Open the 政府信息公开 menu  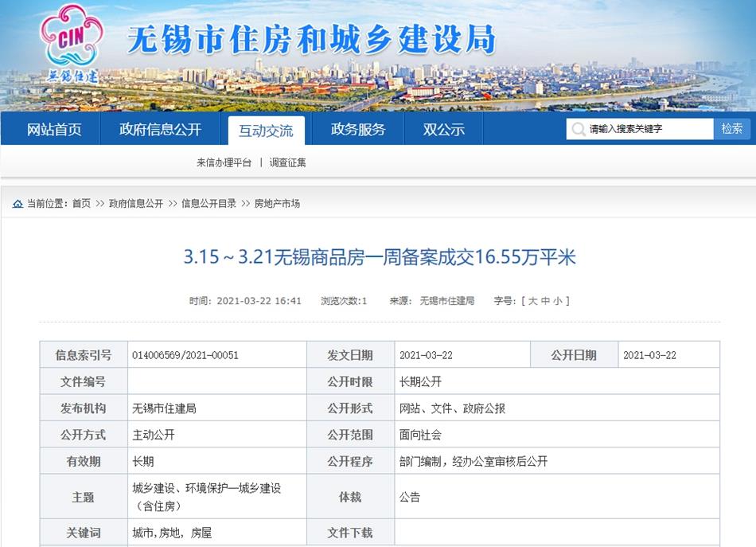(x=160, y=128)
